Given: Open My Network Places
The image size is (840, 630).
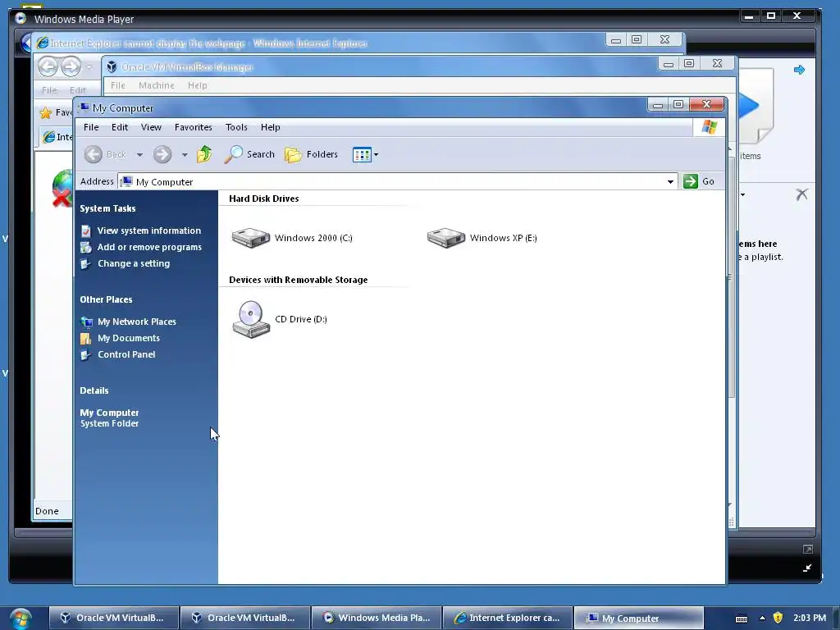Looking at the screenshot, I should (137, 322).
